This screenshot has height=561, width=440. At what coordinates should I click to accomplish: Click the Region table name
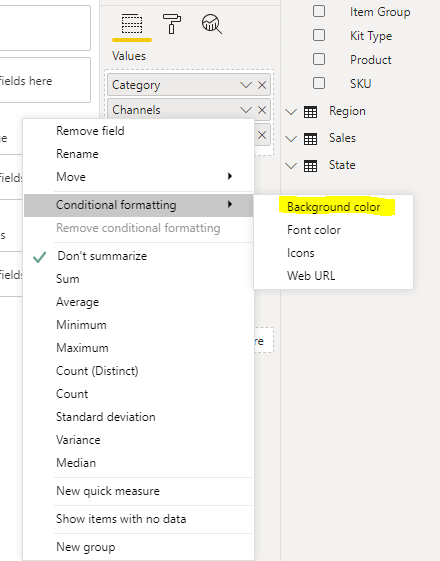point(347,111)
